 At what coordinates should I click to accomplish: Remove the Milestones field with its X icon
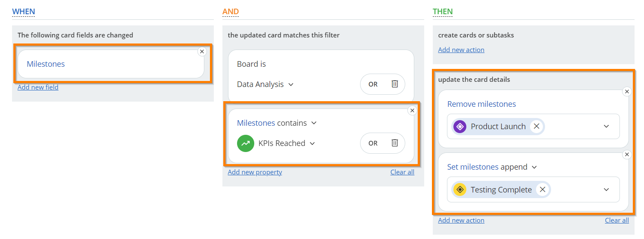click(x=202, y=51)
